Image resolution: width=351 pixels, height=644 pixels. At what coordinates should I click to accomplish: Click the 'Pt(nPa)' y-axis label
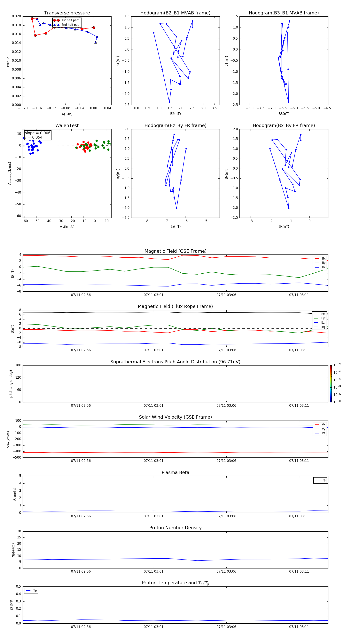(8, 61)
